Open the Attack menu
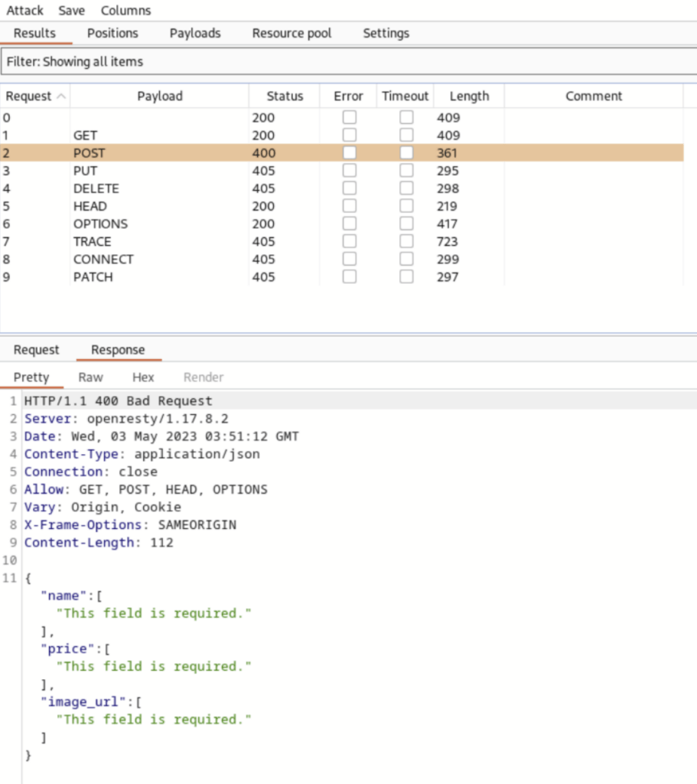Viewport: 697px width, 784px height. (x=25, y=10)
